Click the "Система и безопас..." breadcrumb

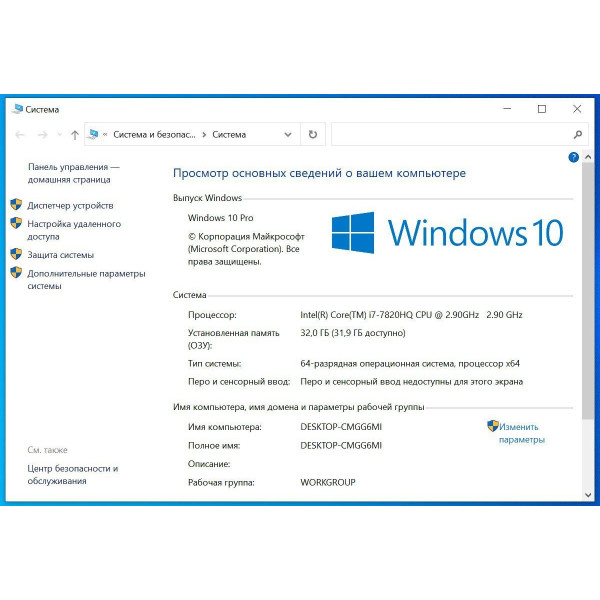coord(154,135)
